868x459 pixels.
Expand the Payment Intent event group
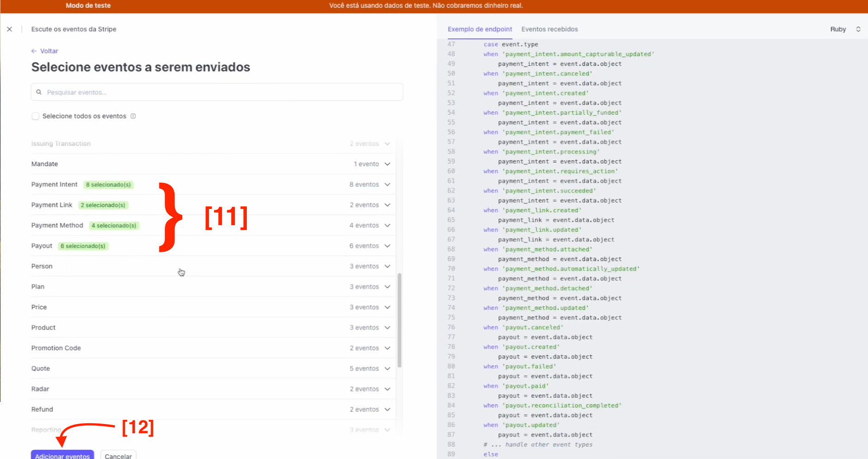click(387, 185)
